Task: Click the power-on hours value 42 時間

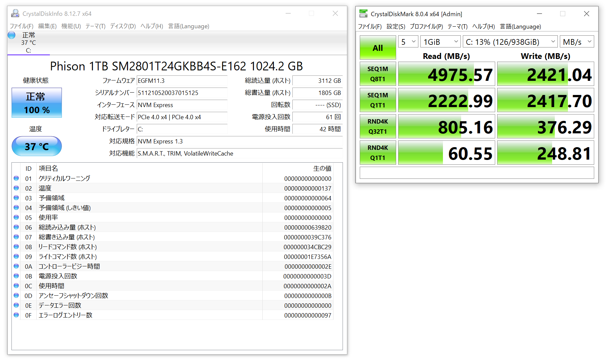Action: click(x=317, y=129)
